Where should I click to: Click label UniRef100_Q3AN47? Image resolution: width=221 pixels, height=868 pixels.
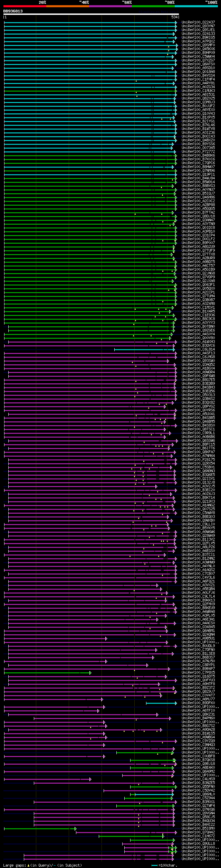pos(198,220)
